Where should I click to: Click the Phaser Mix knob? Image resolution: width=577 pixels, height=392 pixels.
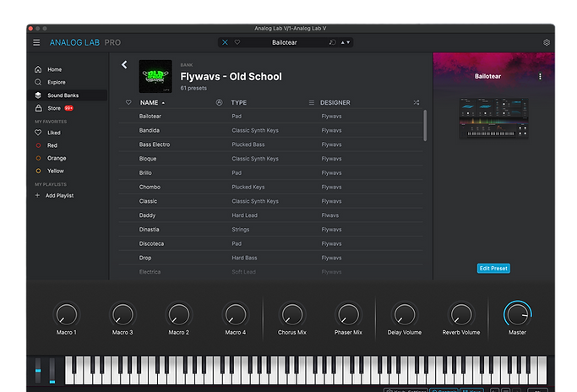coord(348,315)
